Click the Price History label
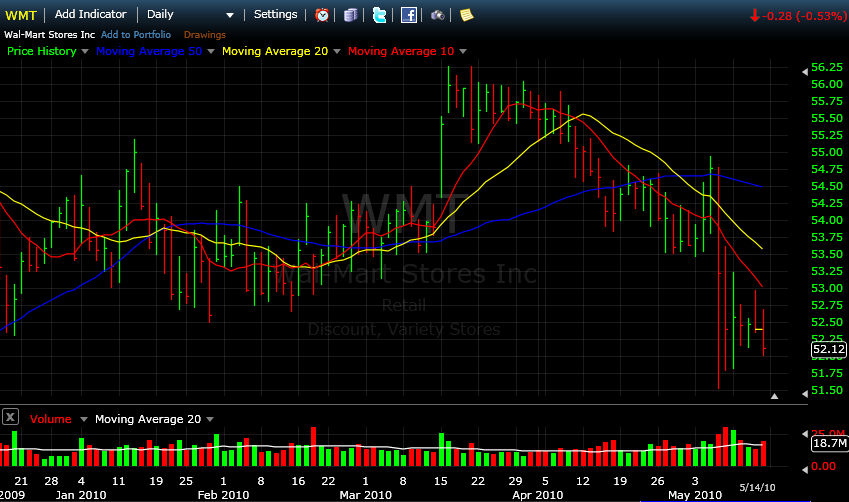Screen dimensions: 849x502 click(42, 51)
